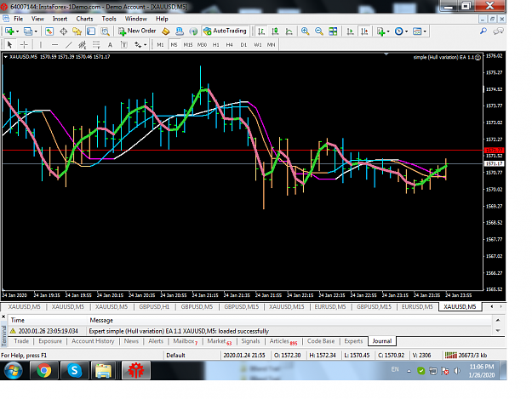Expand the XAUUSD,M5 chart title arrow
Viewport: 532px width, 399px height.
(x=6, y=57)
